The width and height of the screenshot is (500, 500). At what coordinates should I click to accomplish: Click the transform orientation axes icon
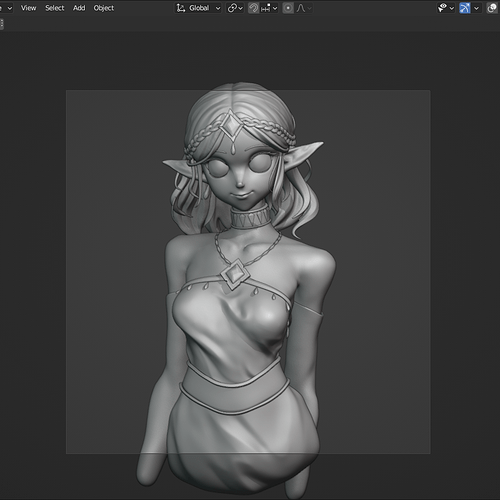(181, 8)
